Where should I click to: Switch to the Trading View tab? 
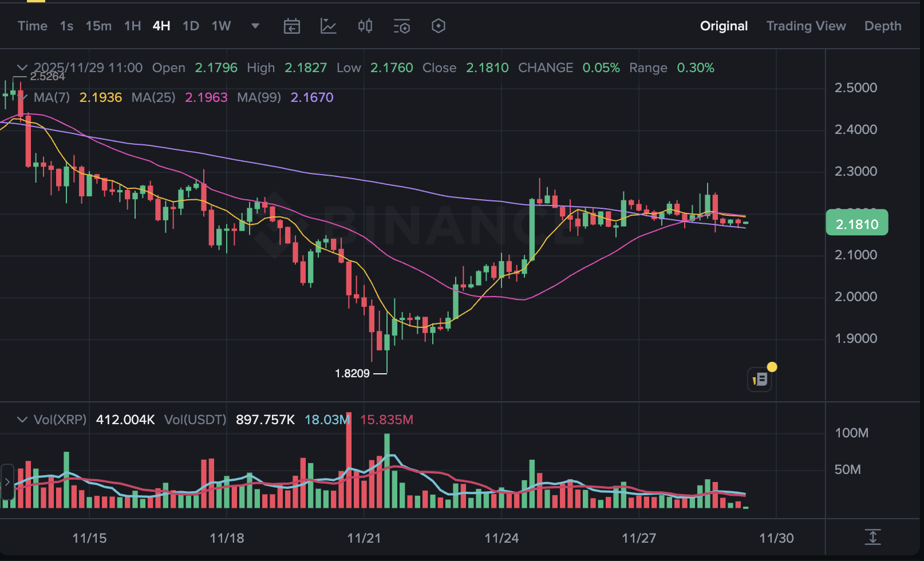click(x=805, y=26)
